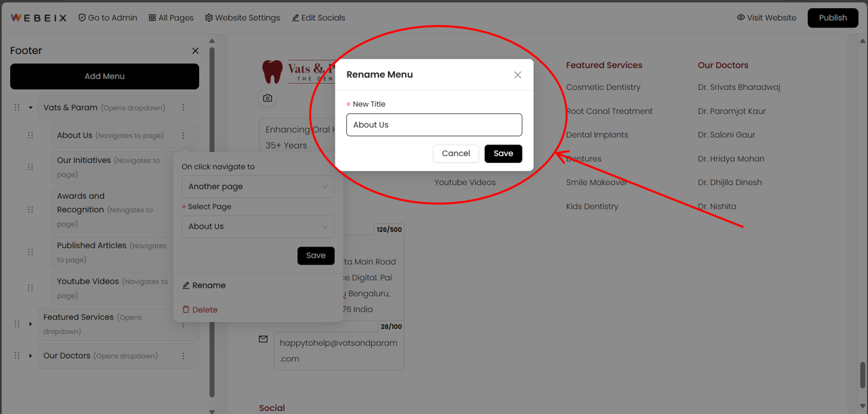Click the Footer panel vertical scrollbar

coord(212,223)
